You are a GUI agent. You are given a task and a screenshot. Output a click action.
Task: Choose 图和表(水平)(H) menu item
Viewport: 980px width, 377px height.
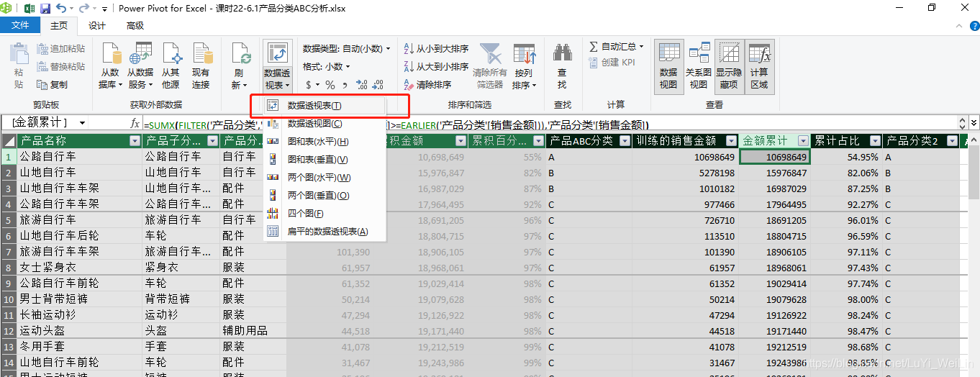pyautogui.click(x=325, y=141)
